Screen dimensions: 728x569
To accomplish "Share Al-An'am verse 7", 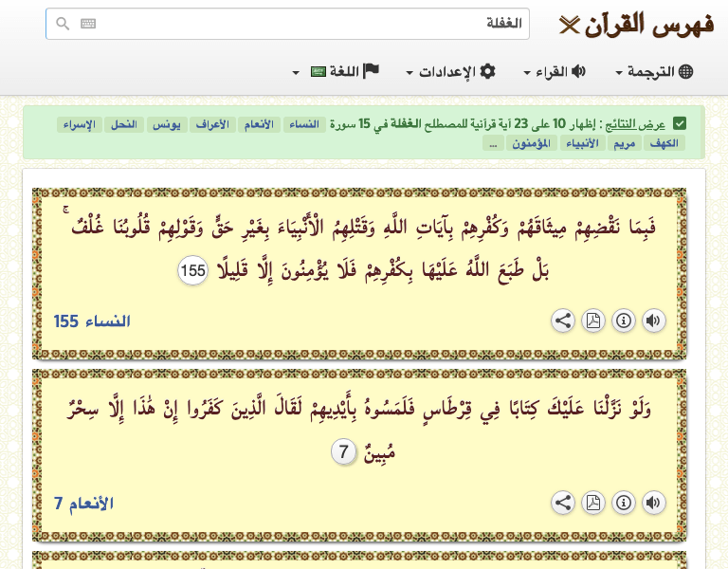I will (563, 503).
